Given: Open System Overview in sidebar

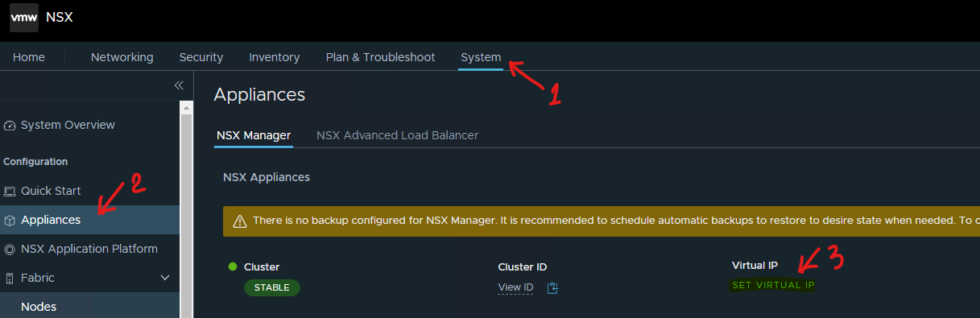Looking at the screenshot, I should coord(68,125).
